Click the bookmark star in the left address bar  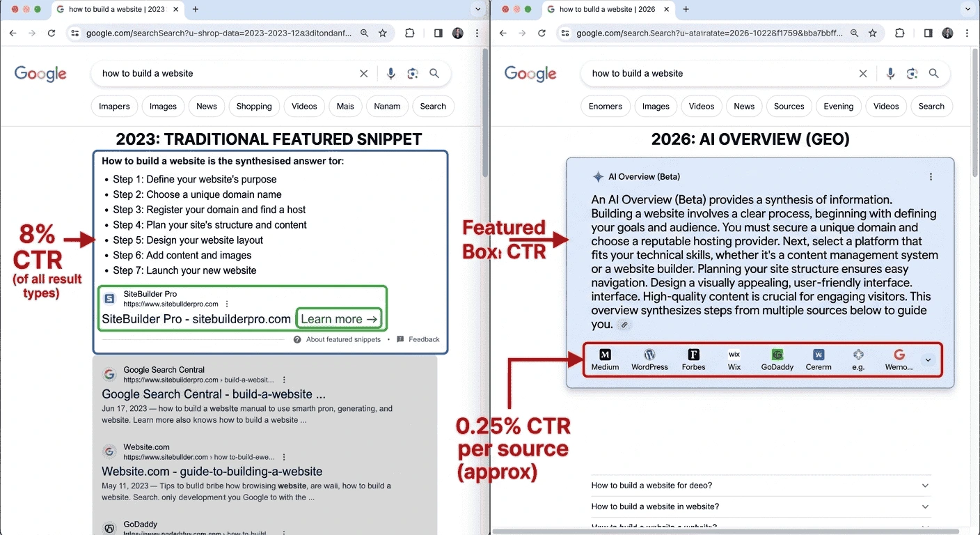point(382,33)
